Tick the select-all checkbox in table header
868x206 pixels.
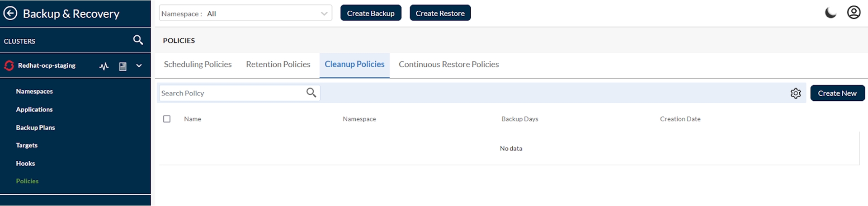click(167, 119)
